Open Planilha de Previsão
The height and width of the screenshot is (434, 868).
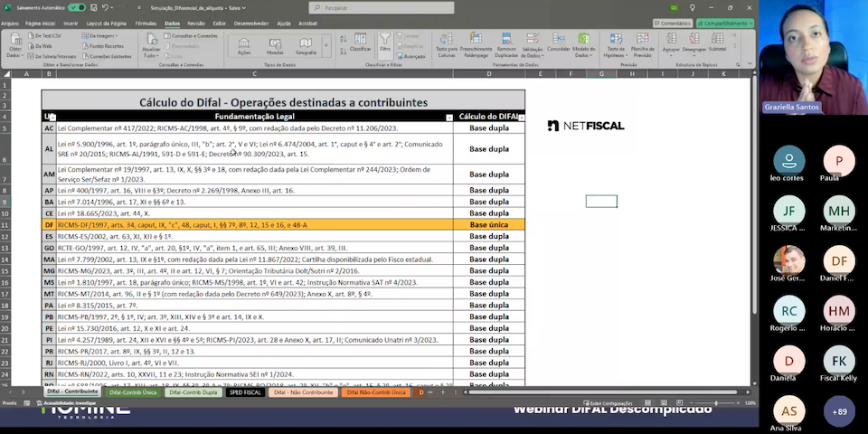click(642, 45)
